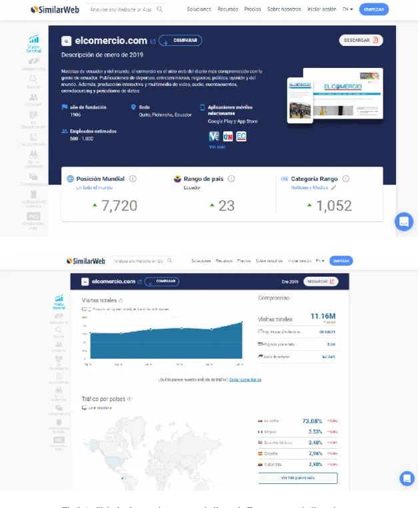Image resolution: width=420 pixels, height=508 pixels.
Task: Click info icon next to Posición Mundial
Action: [133, 179]
